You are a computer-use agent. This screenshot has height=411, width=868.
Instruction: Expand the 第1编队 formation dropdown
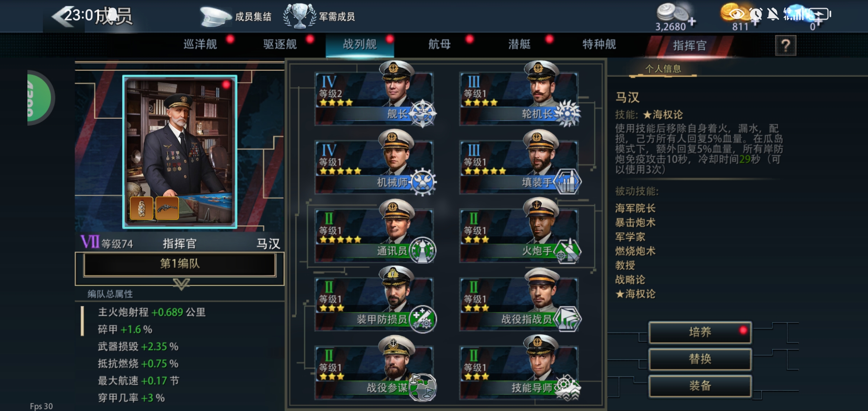(180, 264)
